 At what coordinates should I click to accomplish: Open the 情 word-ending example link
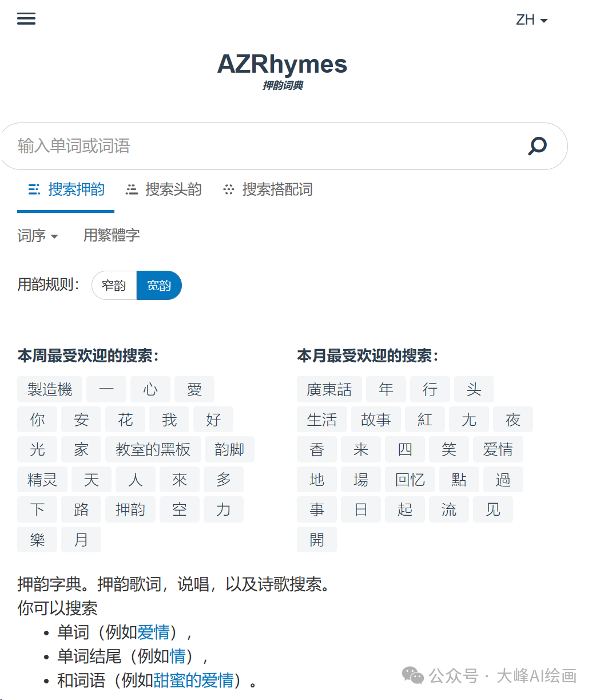[x=178, y=656]
